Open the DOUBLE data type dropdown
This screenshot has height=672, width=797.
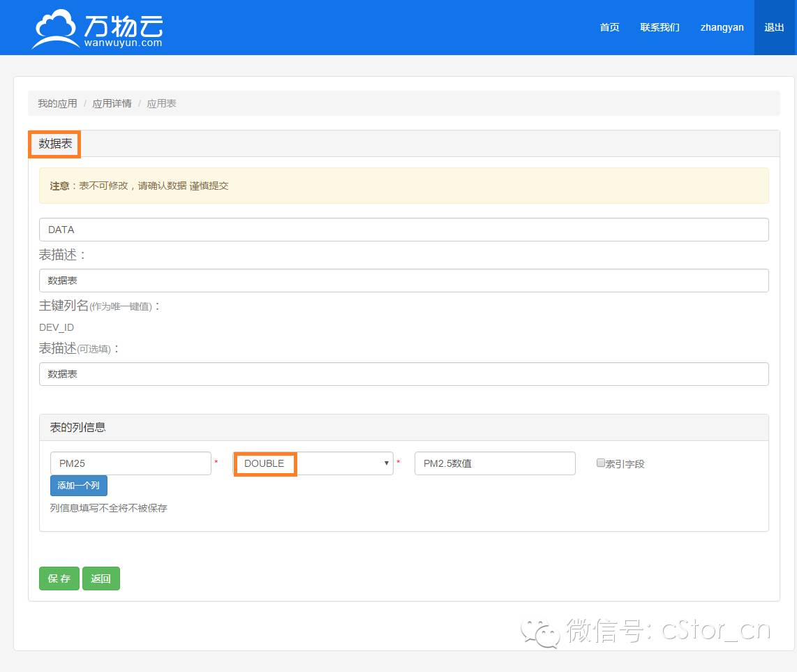(x=313, y=463)
